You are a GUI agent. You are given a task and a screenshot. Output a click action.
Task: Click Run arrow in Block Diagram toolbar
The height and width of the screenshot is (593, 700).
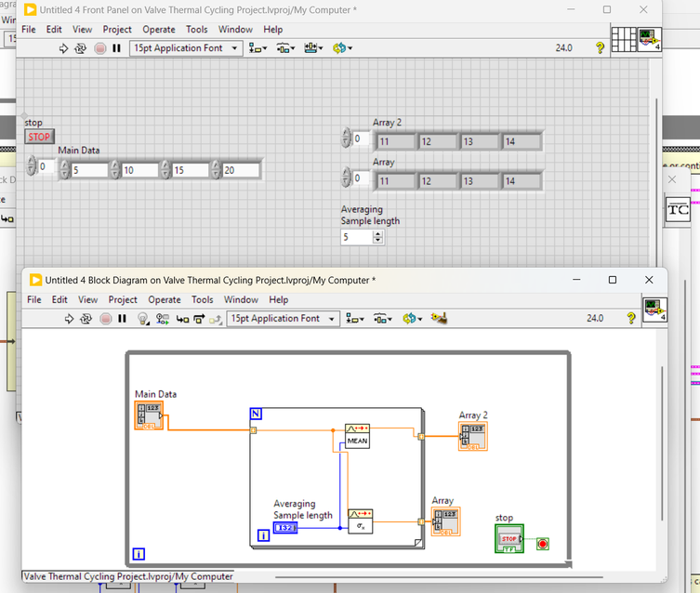point(69,319)
